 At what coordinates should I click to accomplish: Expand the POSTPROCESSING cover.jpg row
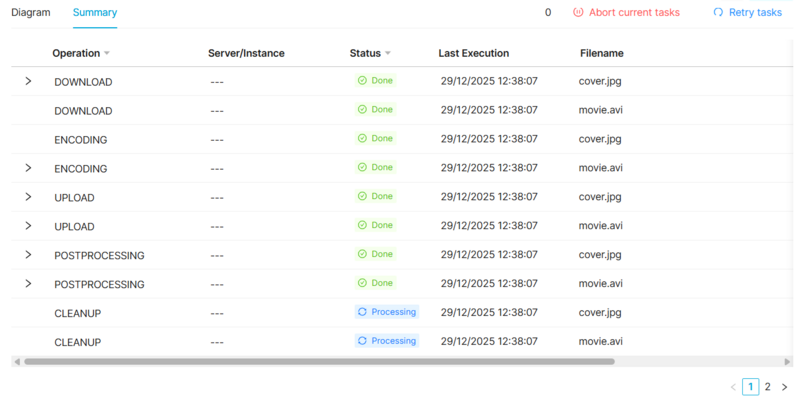click(28, 254)
